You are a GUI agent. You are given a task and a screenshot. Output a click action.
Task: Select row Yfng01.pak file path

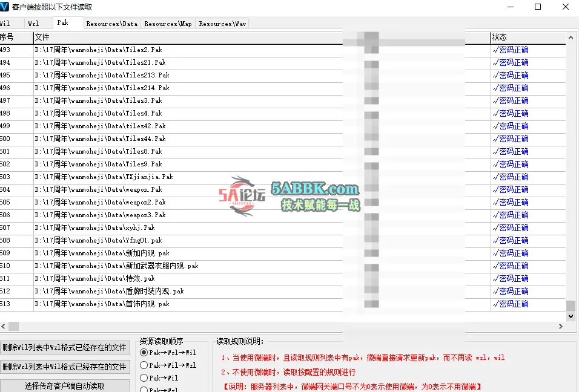[x=98, y=240]
